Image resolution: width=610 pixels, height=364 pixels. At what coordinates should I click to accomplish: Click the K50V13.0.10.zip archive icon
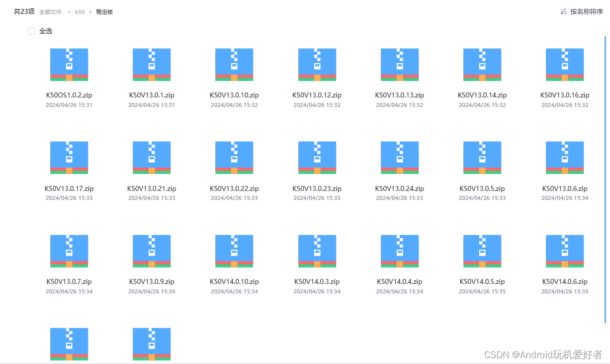(234, 65)
